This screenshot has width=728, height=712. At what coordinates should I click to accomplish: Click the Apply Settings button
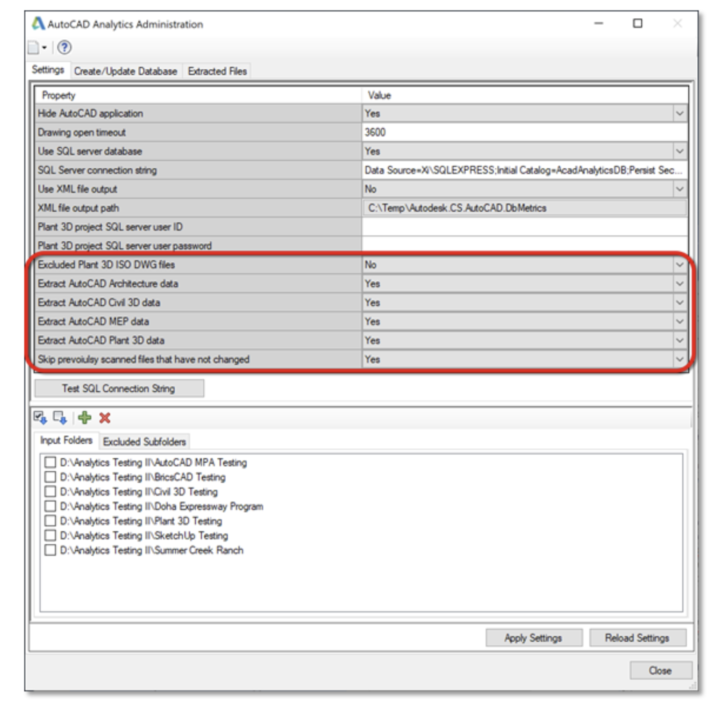(x=534, y=638)
